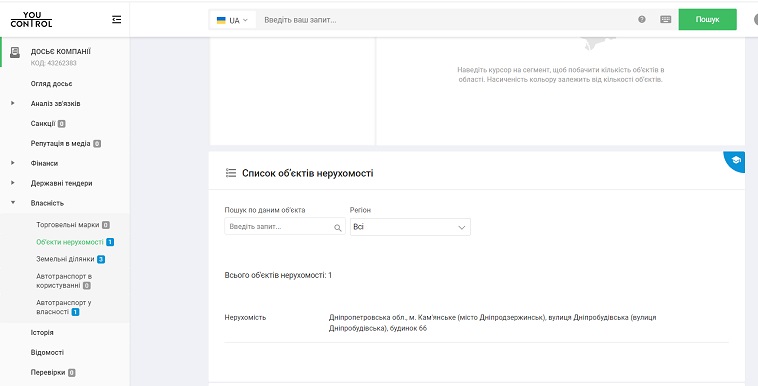Click the Фінанси label
The image size is (758, 386).
(x=44, y=163)
